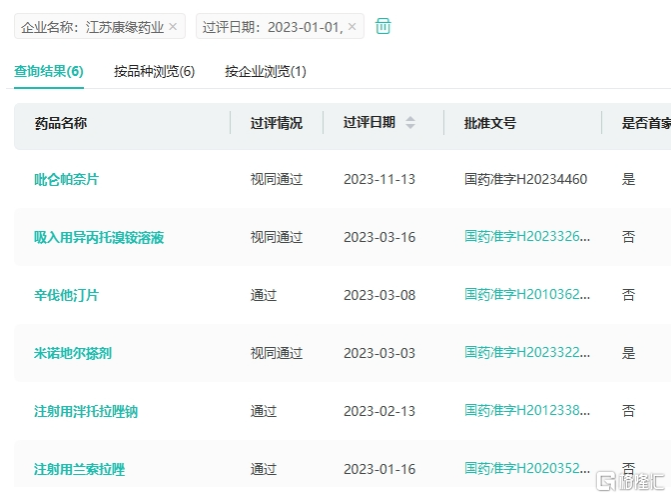This screenshot has height=498, width=671.
Task: Open drug 米诺地尔搽剂
Action: tap(73, 353)
